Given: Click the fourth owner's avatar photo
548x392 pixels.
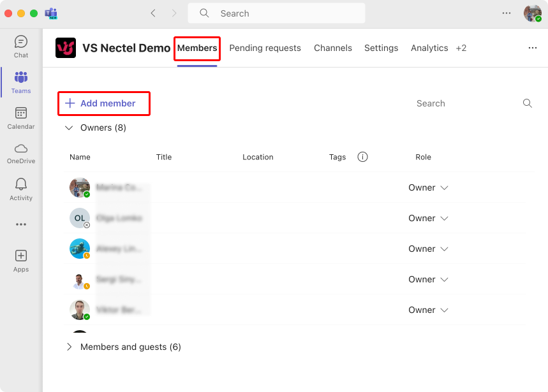Looking at the screenshot, I should pos(80,279).
